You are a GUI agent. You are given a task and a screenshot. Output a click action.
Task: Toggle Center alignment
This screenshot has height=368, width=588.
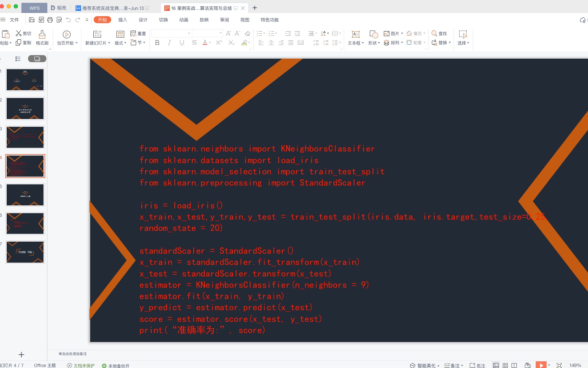point(271,42)
